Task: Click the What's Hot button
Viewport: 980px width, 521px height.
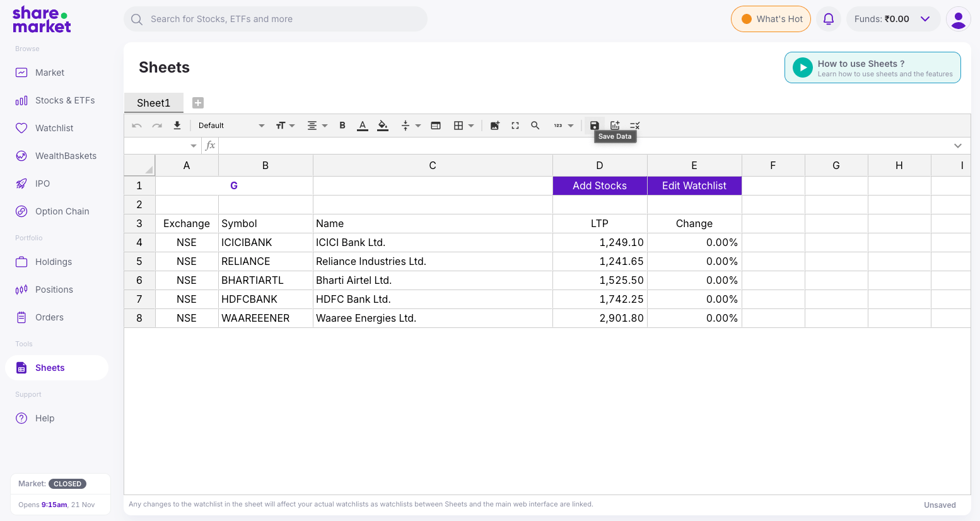Action: click(x=771, y=19)
